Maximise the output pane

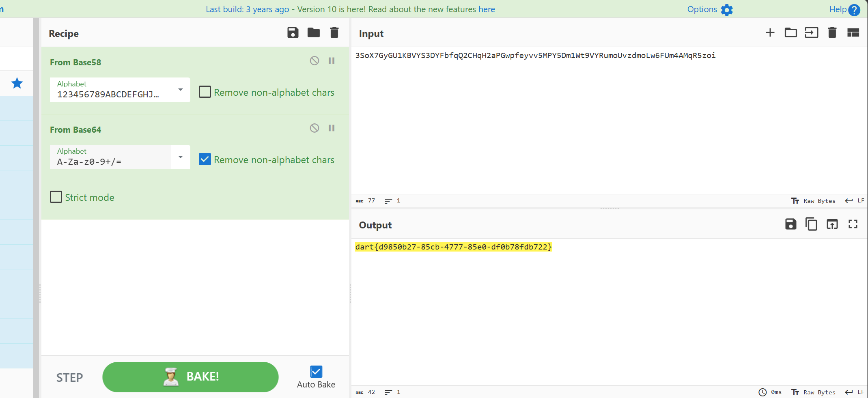pyautogui.click(x=853, y=224)
